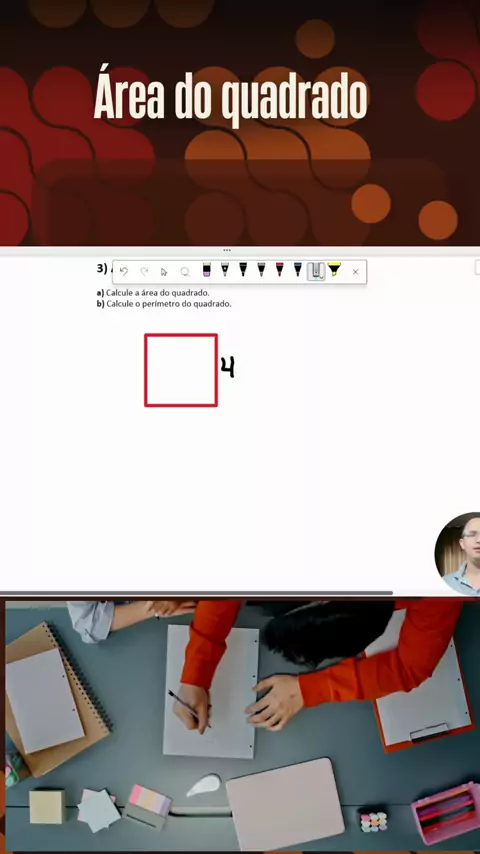Click the text 'Calcule o perímetro do quadrado.'

[169, 304]
